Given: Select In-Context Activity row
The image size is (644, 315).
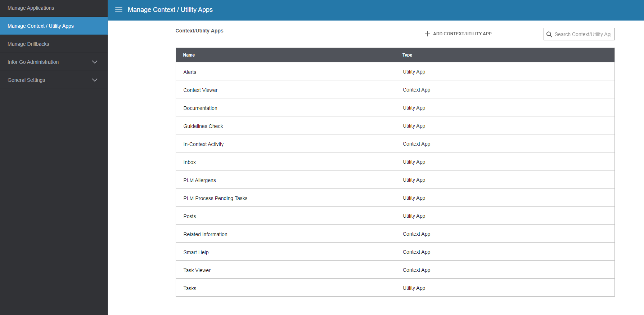Looking at the screenshot, I should (x=203, y=144).
